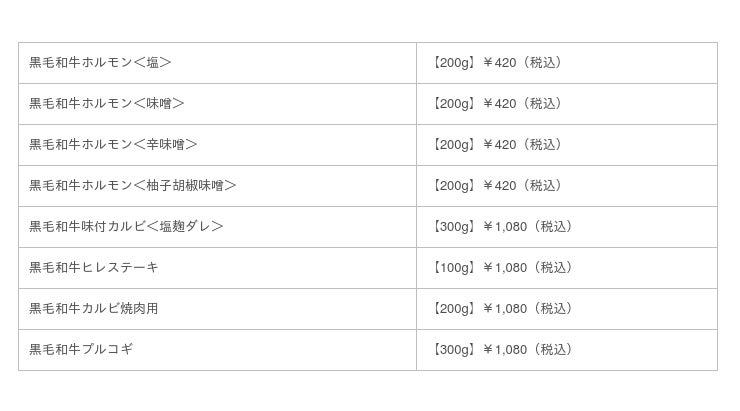Click the 【300g】 weight label for プルコギ
The height and width of the screenshot is (411, 740).
453,350
